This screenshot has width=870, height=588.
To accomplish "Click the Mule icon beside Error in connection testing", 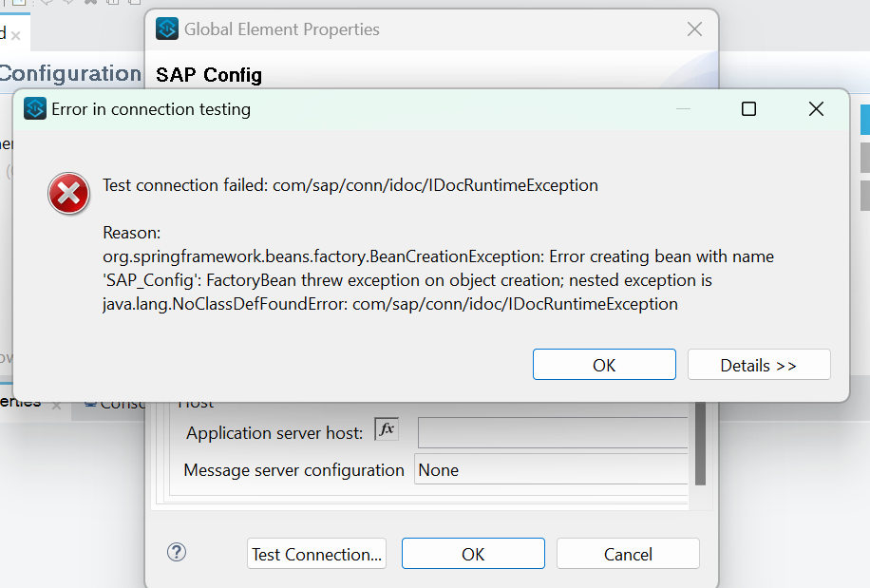I will 35,108.
